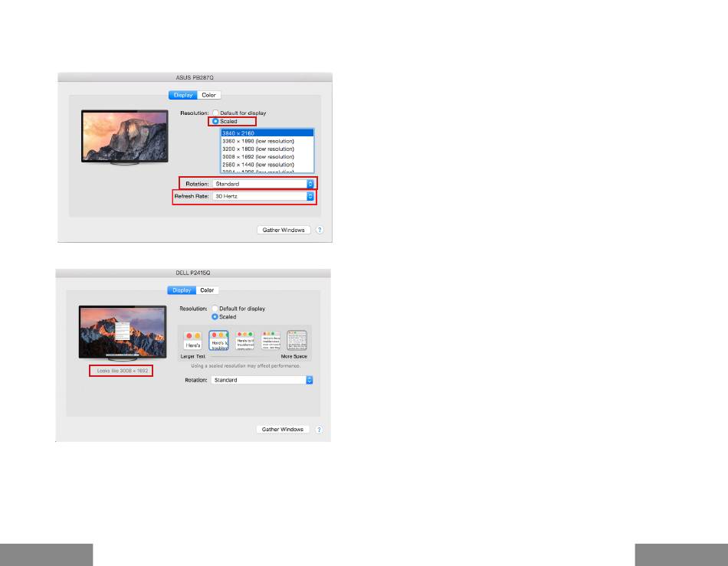Select the Larger Text scaling thumbnail
This screenshot has height=566, width=728.
pos(193,341)
